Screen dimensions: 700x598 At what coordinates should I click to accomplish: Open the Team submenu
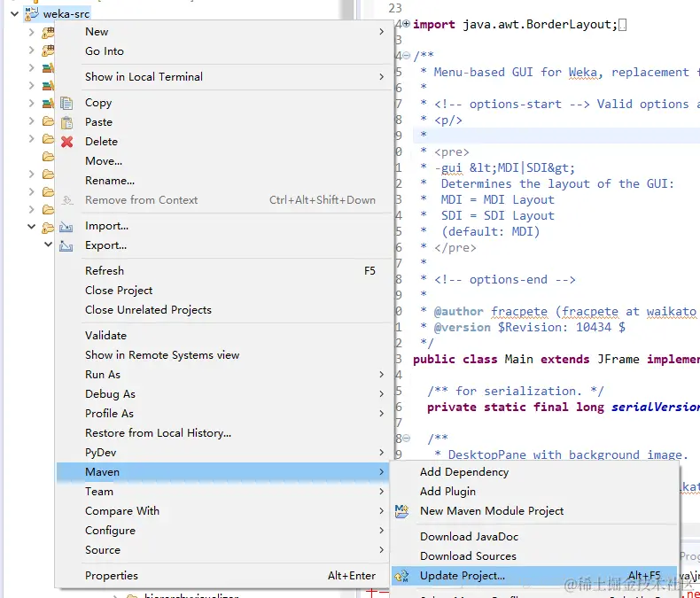pyautogui.click(x=223, y=492)
